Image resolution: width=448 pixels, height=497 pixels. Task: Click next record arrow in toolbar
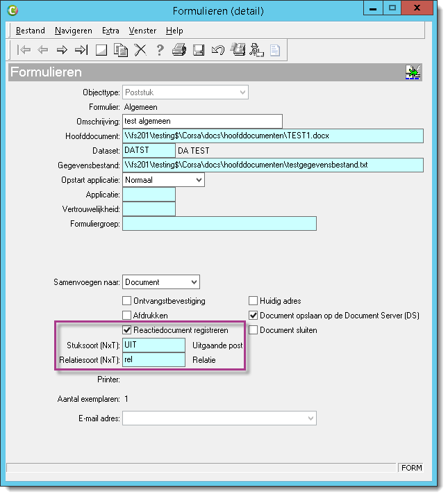(x=62, y=50)
